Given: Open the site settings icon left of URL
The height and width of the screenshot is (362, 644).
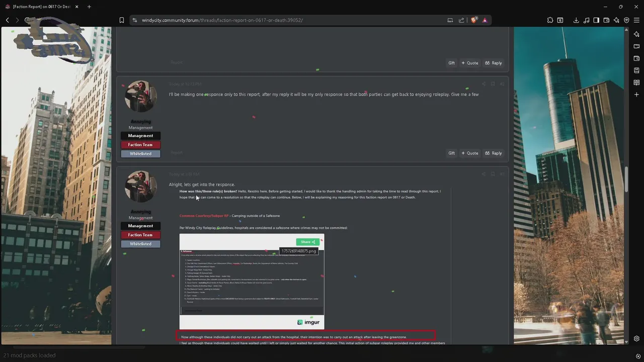Looking at the screenshot, I should pyautogui.click(x=134, y=20).
